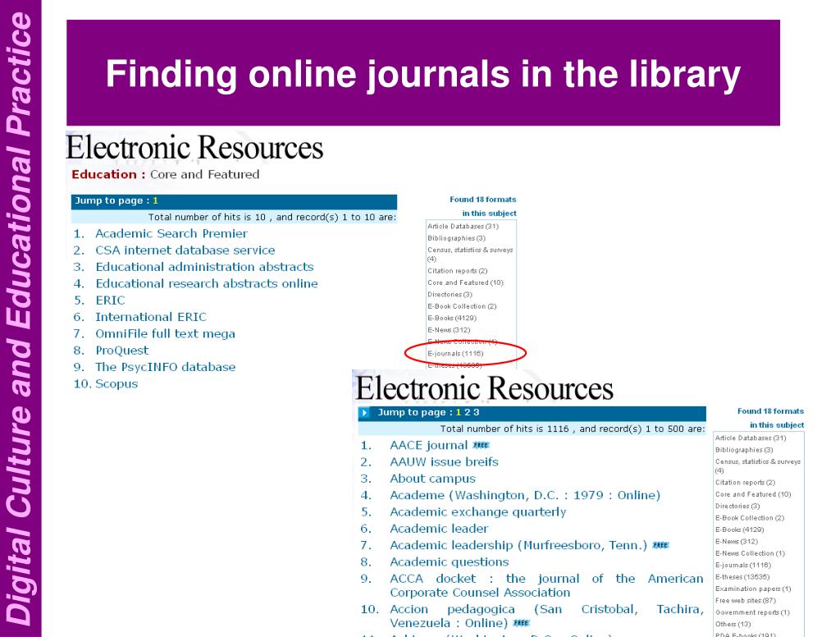The width and height of the screenshot is (840, 637).
Task: Click Free web sites (87) in lower list
Action: (x=746, y=601)
